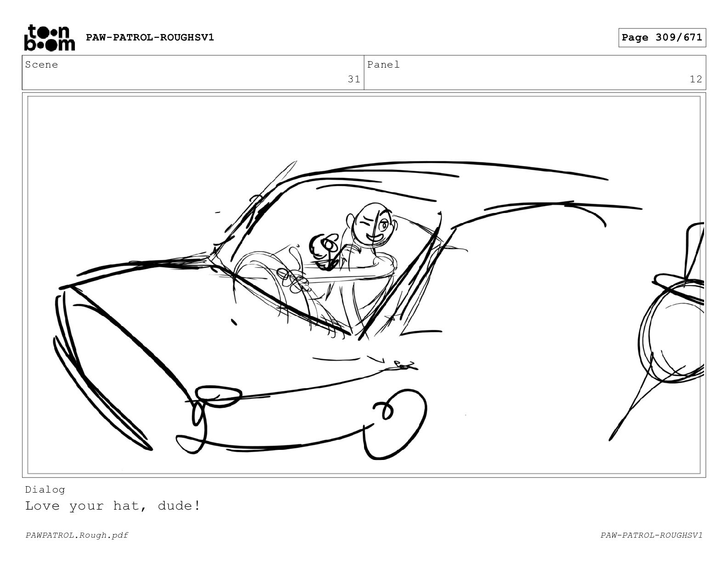
Task: Click the PAW-PATROL-ROUGHSV1 header title
Action: (150, 38)
